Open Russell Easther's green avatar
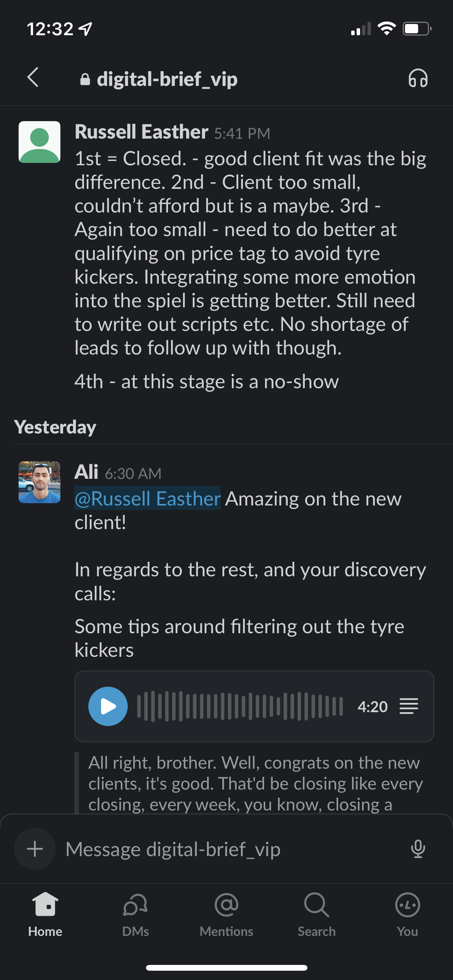Viewport: 453px width, 980px height. click(39, 142)
